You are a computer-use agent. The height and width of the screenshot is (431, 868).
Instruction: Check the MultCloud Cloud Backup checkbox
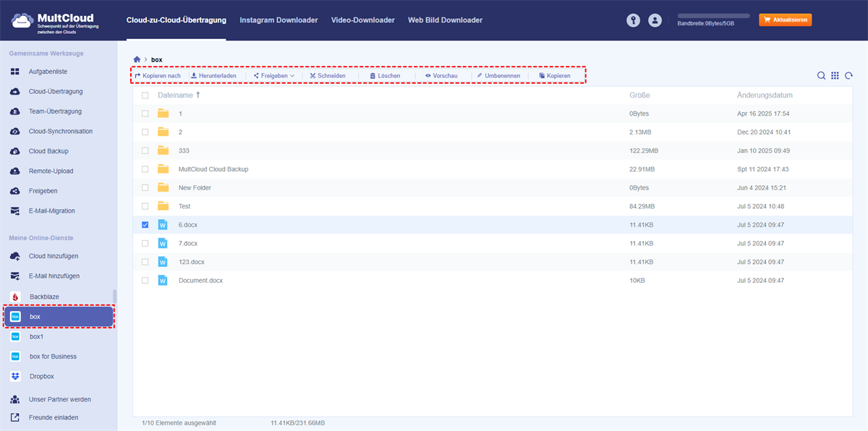(145, 169)
